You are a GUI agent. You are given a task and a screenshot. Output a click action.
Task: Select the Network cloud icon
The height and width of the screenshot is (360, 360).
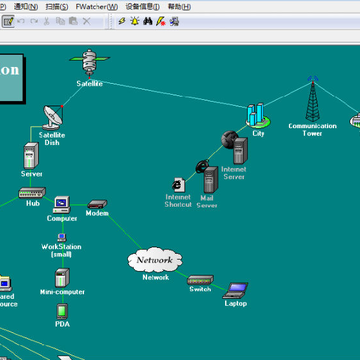pyautogui.click(x=155, y=260)
